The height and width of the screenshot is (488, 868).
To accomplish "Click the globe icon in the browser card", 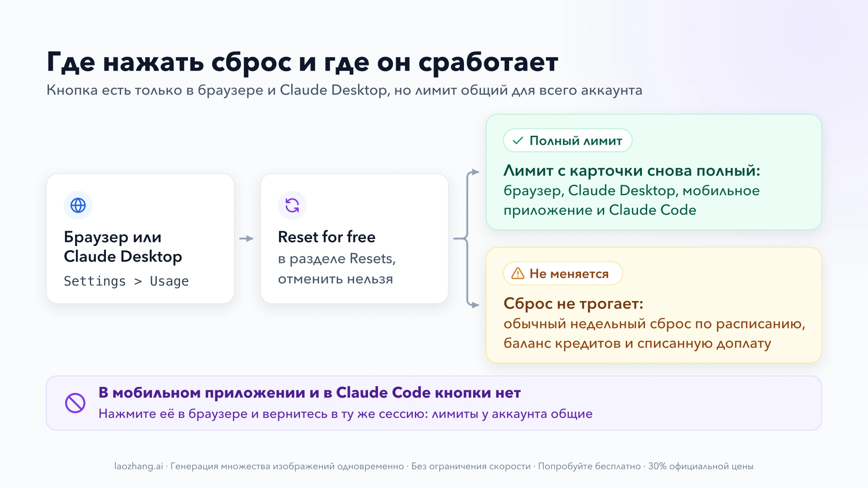I will (78, 205).
